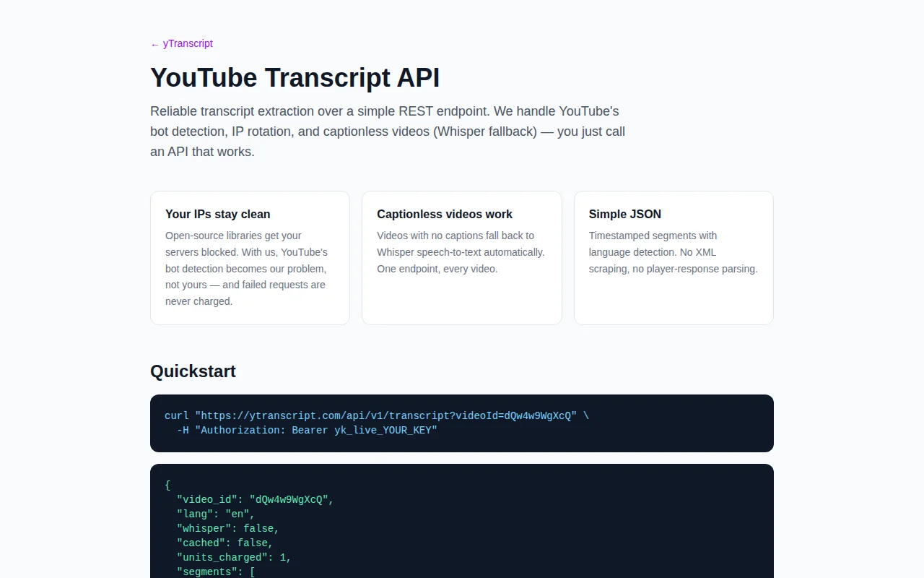Click the "lang": "en" JSON line
This screenshot has width=924, height=578.
point(216,514)
